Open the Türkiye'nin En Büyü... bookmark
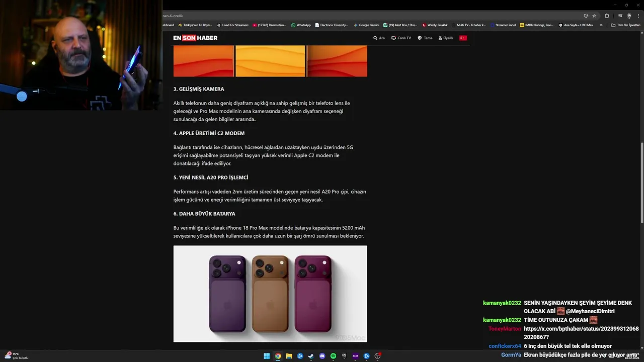 [x=195, y=25]
